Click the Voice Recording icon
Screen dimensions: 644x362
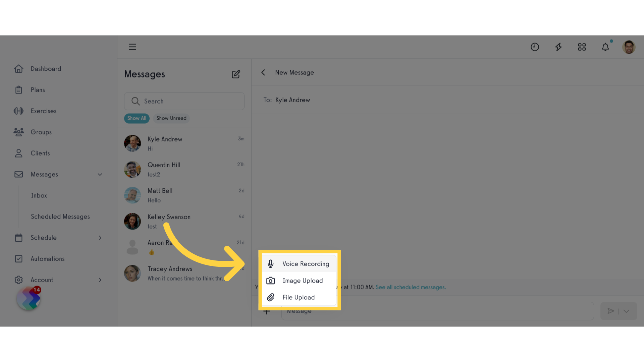click(x=270, y=263)
